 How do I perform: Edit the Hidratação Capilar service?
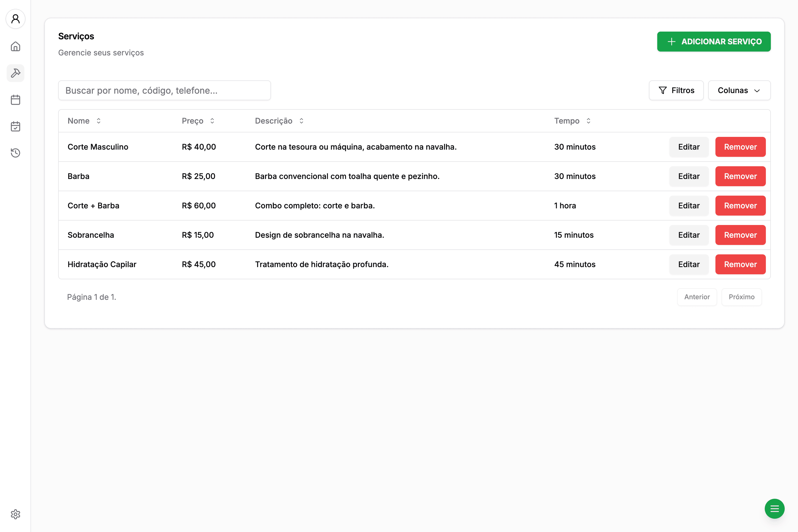689,264
